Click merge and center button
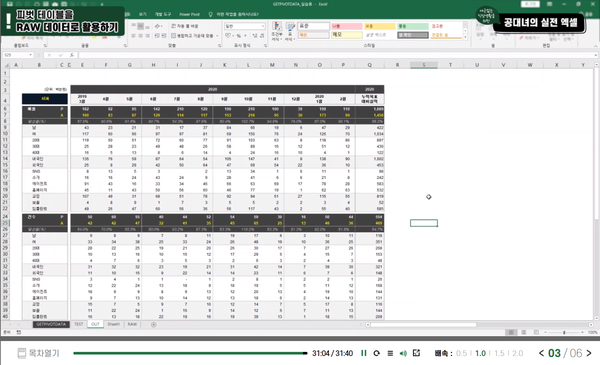Screen dimensions: 600x365 coord(192,36)
